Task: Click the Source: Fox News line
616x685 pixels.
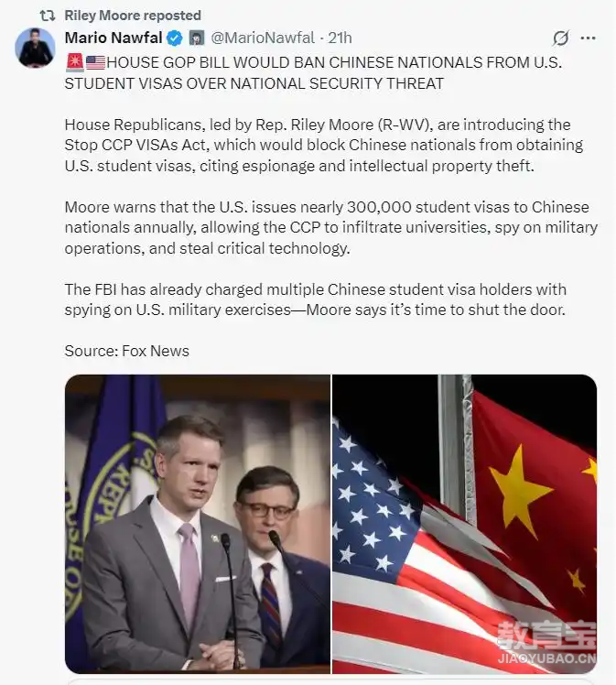Action: [126, 351]
